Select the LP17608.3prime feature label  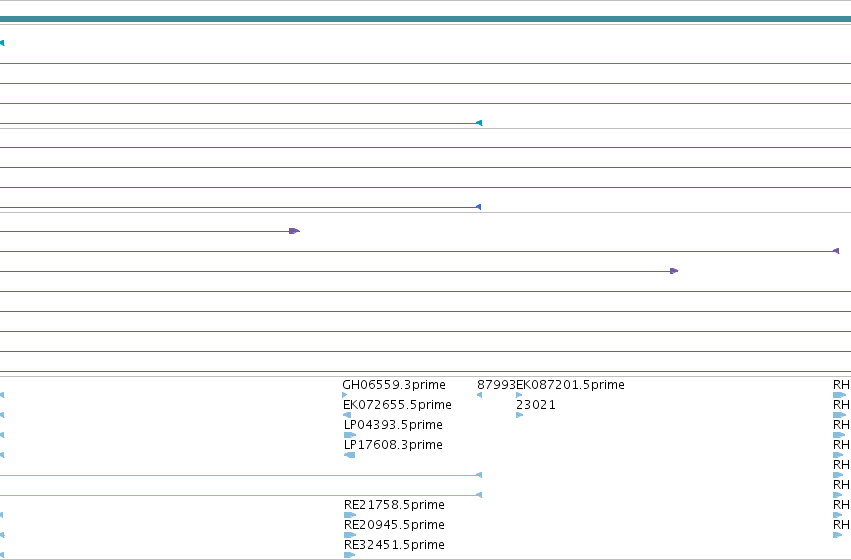click(393, 445)
